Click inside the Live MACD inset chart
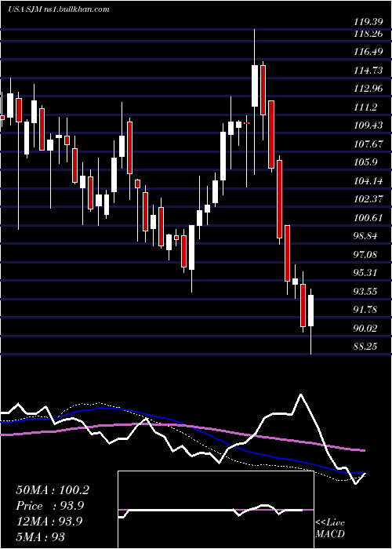This screenshot has height=549, width=392. point(216,510)
